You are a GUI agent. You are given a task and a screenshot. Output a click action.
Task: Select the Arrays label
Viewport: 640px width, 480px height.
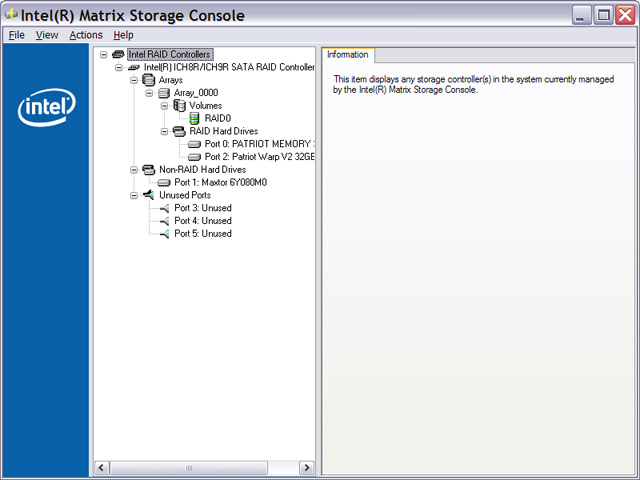coord(171,80)
